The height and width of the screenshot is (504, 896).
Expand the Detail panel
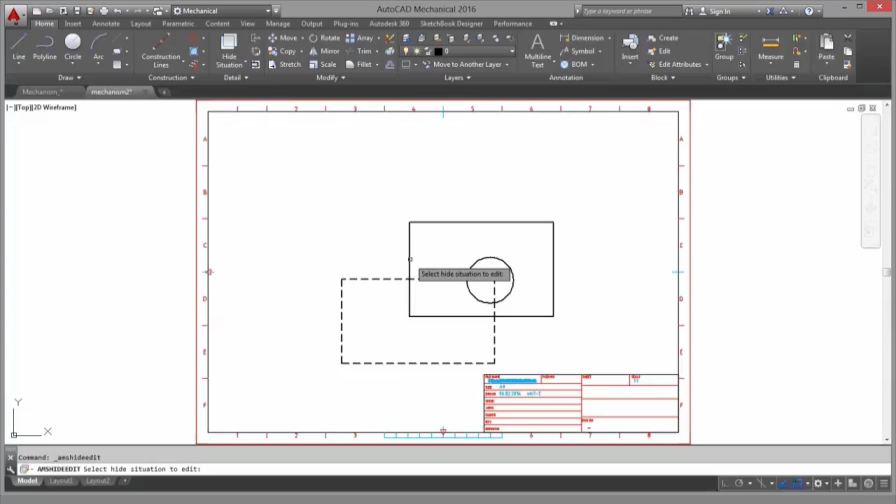(235, 78)
